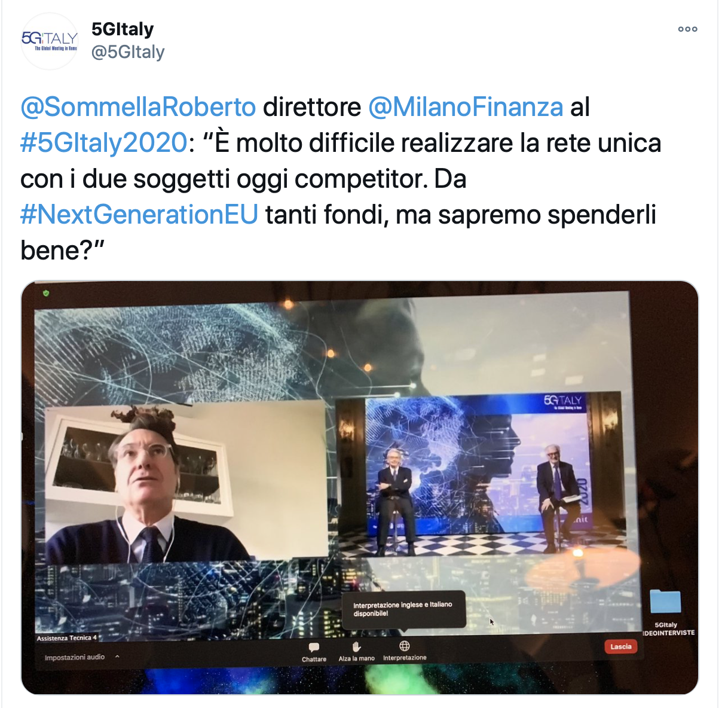
Task: Open the Interpretazione globe icon
Action: pos(405,646)
